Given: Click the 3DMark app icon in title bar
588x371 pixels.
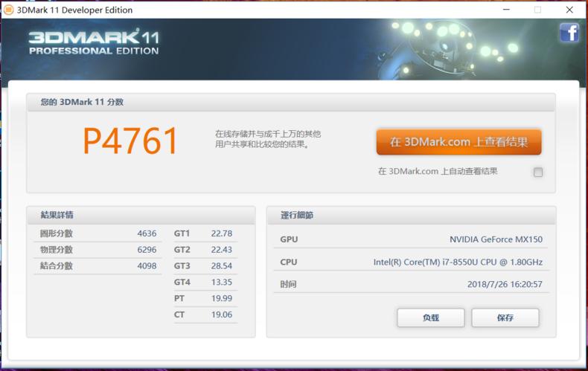Looking at the screenshot, I should 8,10.
